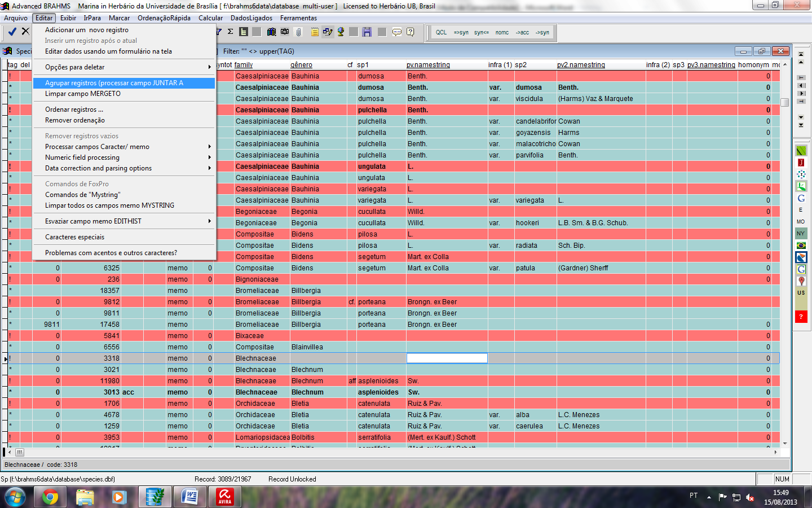Open the Exibir menu

point(68,18)
